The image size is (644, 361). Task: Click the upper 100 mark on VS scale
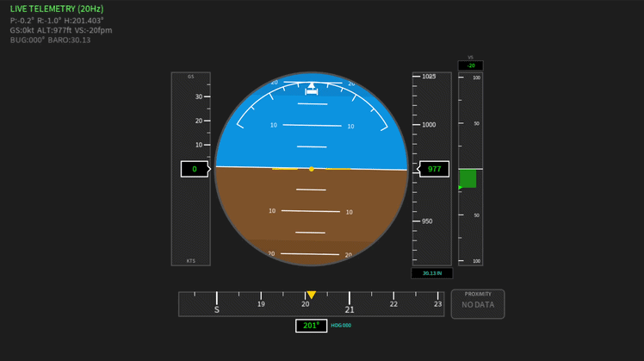coord(476,78)
